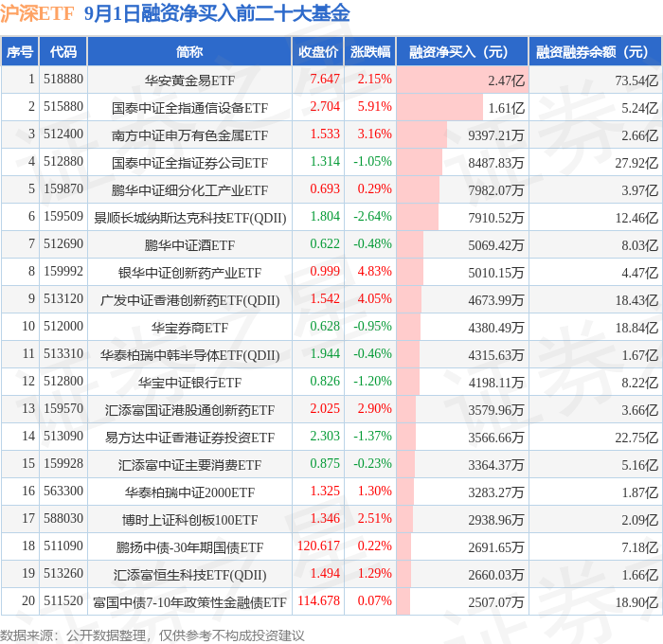This screenshot has height=644, width=663.
Task: Select 广发中证香港创新药ETF(QDII)
Action: (189, 300)
